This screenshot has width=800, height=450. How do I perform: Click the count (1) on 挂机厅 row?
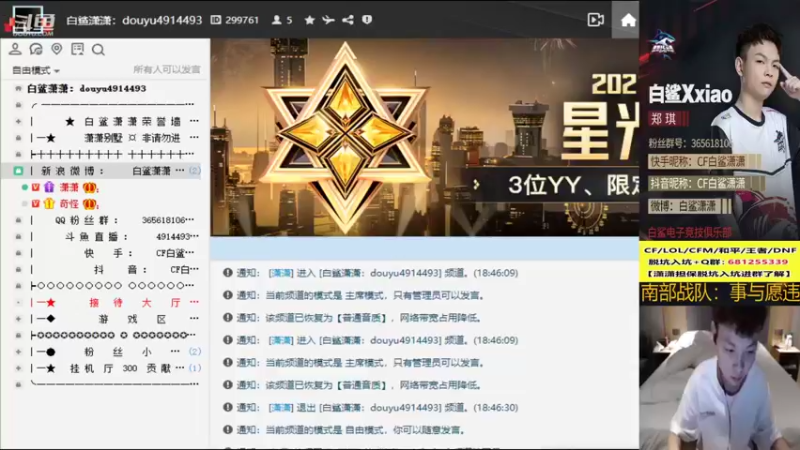195,368
